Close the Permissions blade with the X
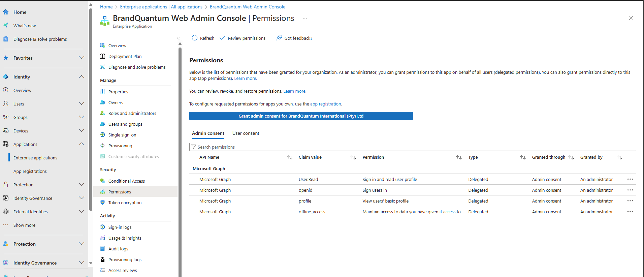644x277 pixels. click(x=631, y=18)
